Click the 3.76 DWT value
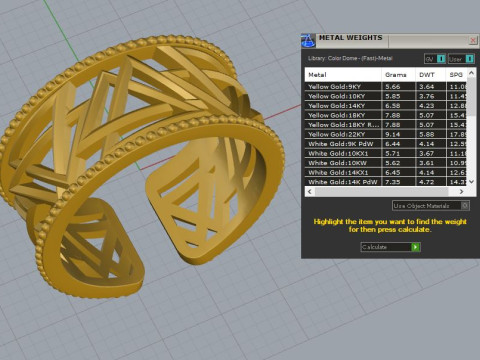The width and height of the screenshot is (480, 360). (x=427, y=96)
